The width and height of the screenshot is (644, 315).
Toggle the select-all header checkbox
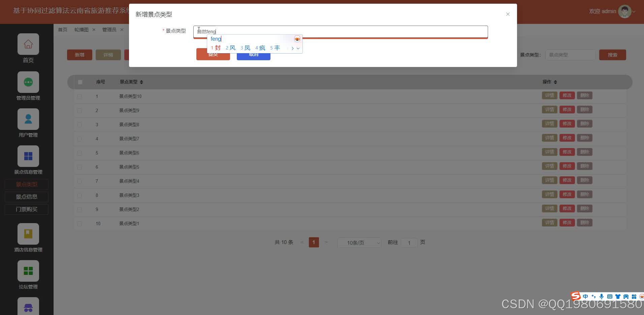point(80,82)
